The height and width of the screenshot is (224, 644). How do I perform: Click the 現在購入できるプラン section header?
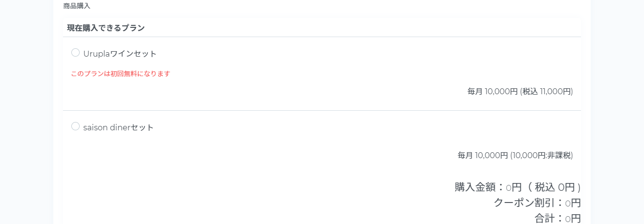coord(106,28)
